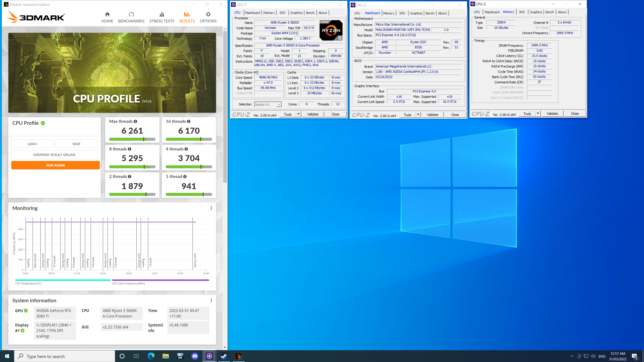Open the 3DMark HOME page
This screenshot has width=644, height=362.
(x=107, y=17)
